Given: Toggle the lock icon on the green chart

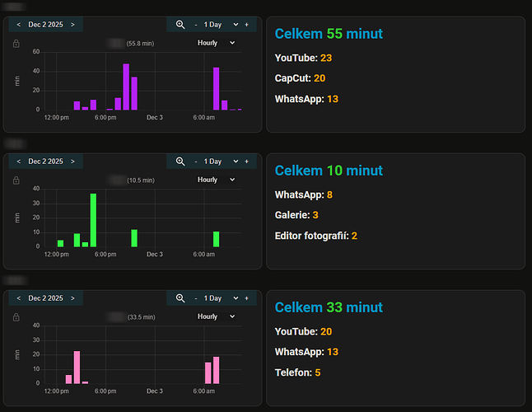Looking at the screenshot, I should (16, 180).
